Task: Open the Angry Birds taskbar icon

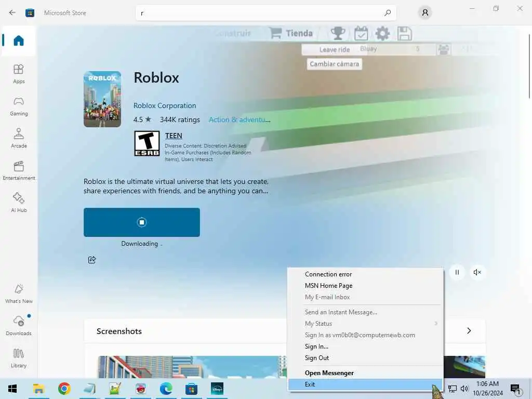Action: [x=140, y=389]
